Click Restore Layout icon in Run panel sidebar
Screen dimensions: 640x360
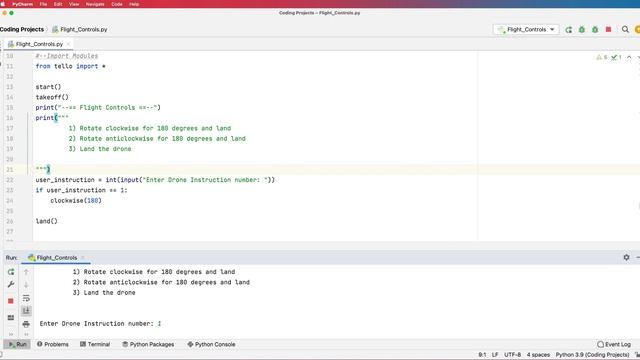tap(11, 318)
